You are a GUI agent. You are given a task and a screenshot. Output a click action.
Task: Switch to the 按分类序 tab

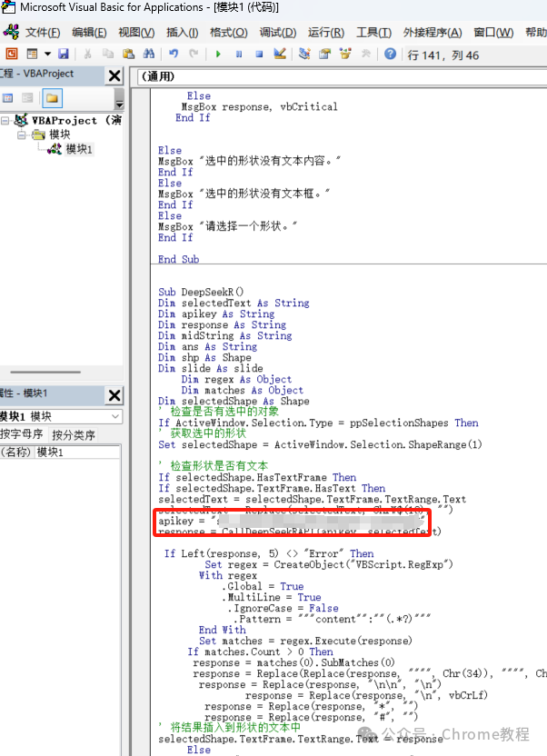tap(74, 435)
